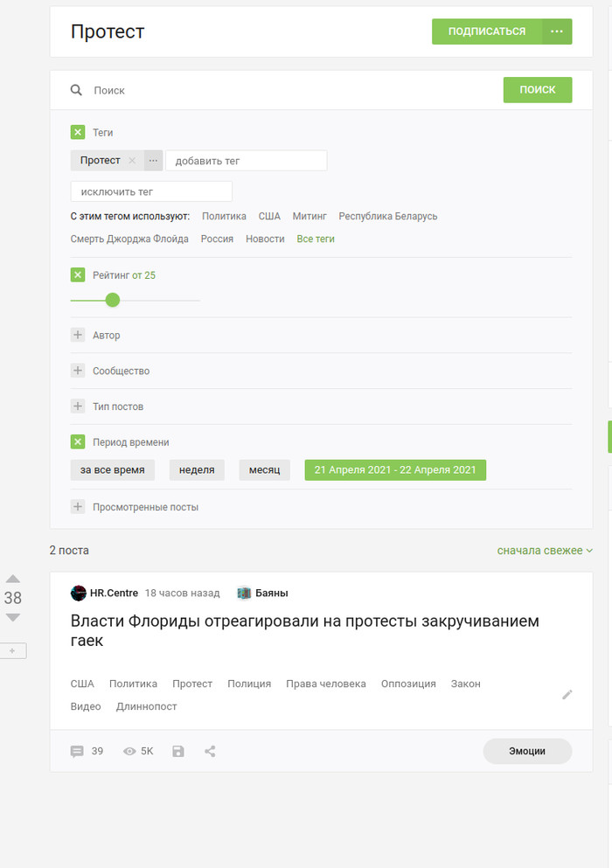Uncheck the Теги filter checkbox

(78, 133)
